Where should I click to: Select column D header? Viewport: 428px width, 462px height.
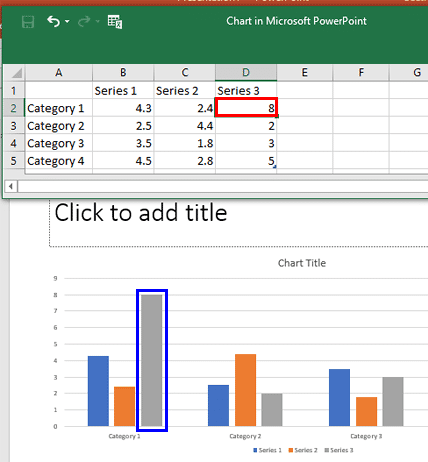(x=246, y=72)
